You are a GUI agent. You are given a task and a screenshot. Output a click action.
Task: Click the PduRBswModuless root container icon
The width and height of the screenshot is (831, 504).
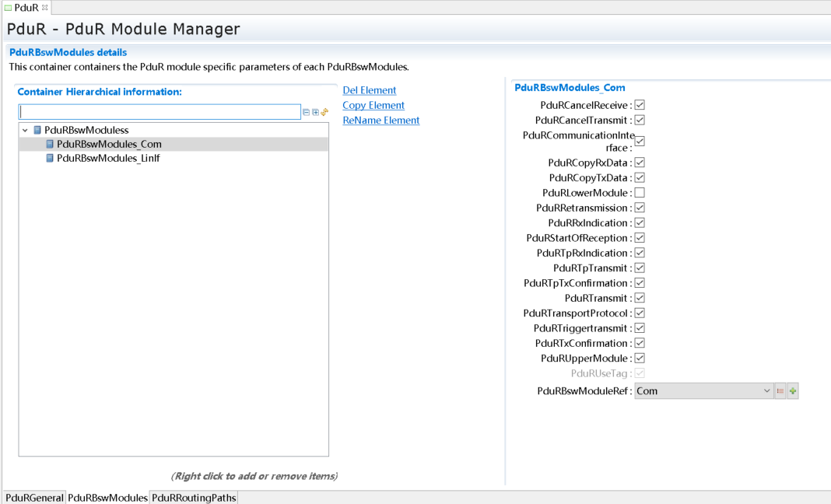[37, 130]
